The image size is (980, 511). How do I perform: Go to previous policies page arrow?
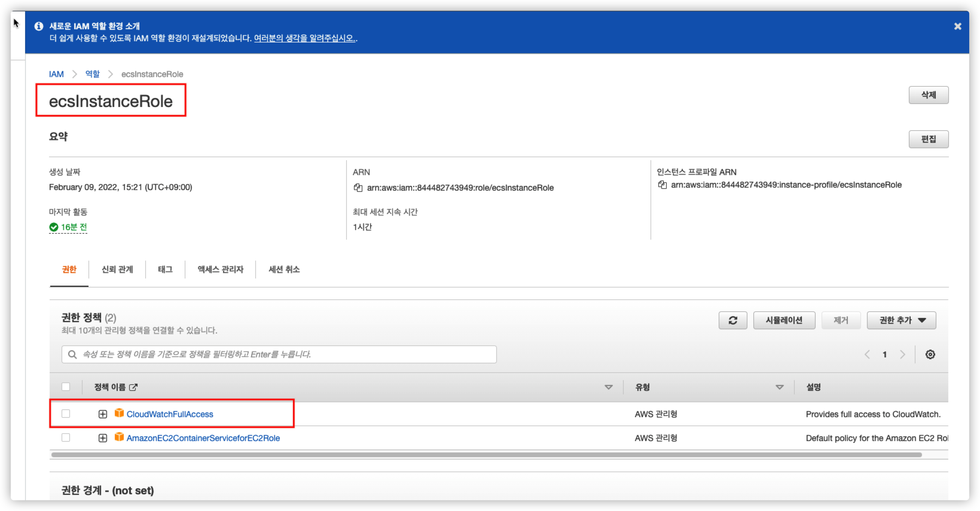pyautogui.click(x=867, y=354)
